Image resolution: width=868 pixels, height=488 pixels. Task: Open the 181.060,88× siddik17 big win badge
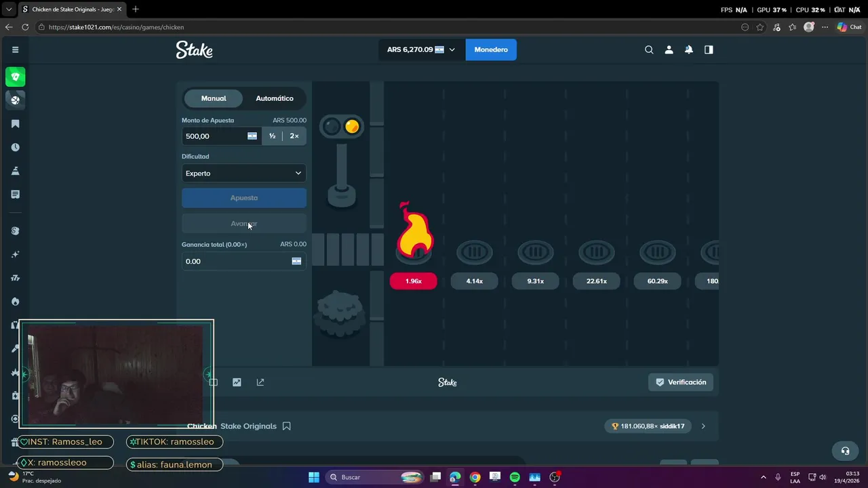pyautogui.click(x=649, y=426)
